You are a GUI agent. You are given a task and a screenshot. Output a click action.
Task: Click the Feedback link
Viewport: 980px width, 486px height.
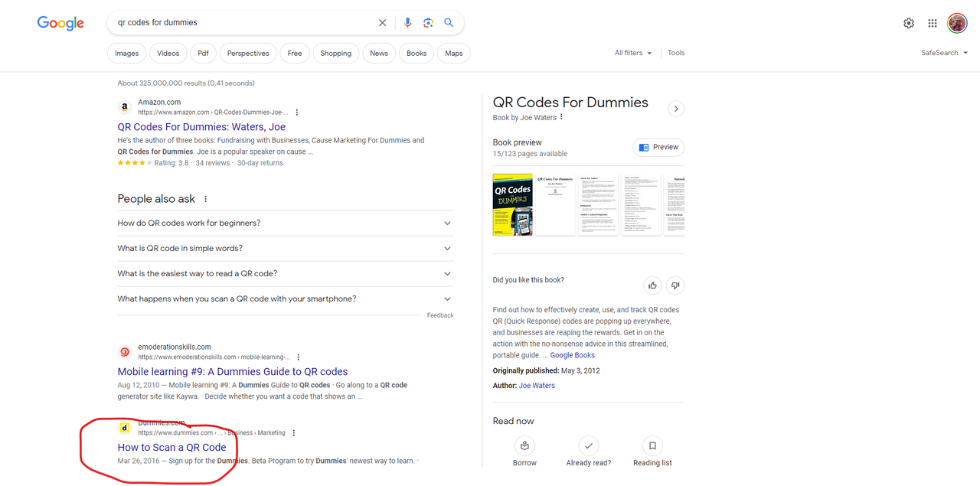click(x=440, y=315)
